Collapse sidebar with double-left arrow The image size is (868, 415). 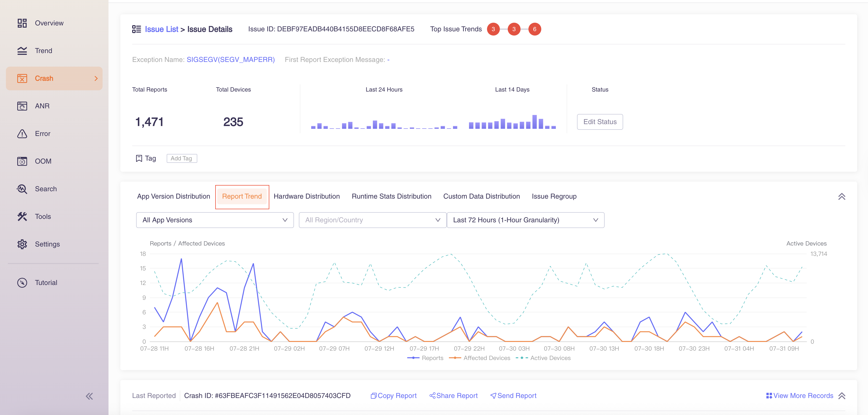tap(89, 396)
